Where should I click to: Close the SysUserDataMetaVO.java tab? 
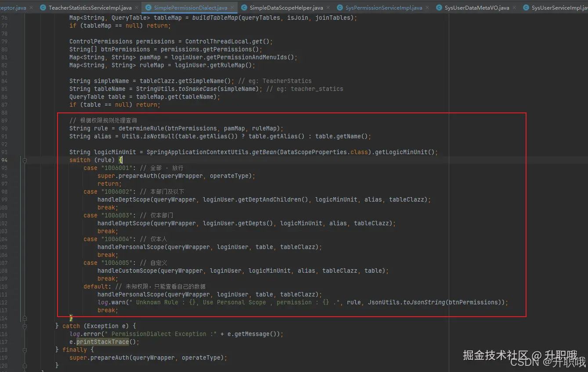point(514,8)
